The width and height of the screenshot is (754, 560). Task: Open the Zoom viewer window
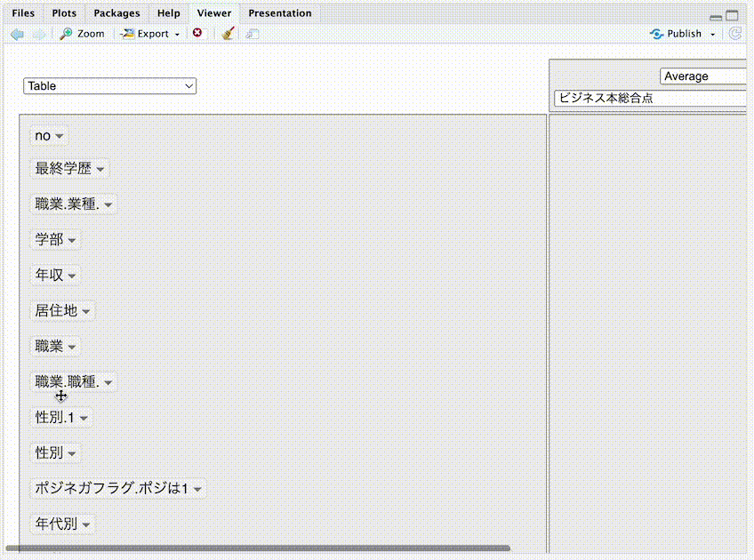click(82, 34)
